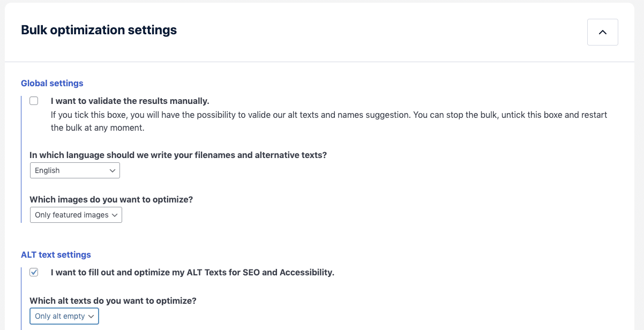Open the English language dropdown
This screenshot has height=330, width=644.
[75, 170]
